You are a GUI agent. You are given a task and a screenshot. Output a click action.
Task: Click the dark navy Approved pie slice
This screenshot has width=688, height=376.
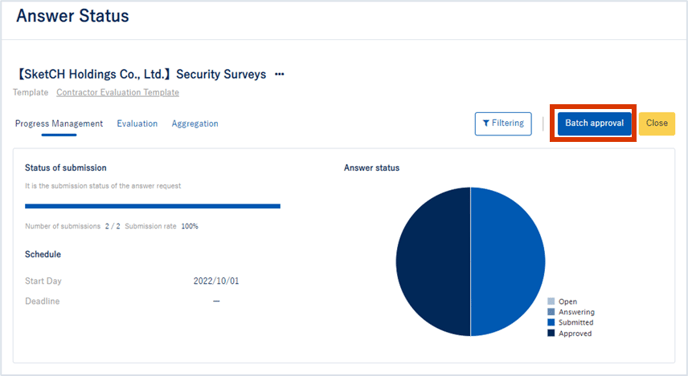click(433, 261)
